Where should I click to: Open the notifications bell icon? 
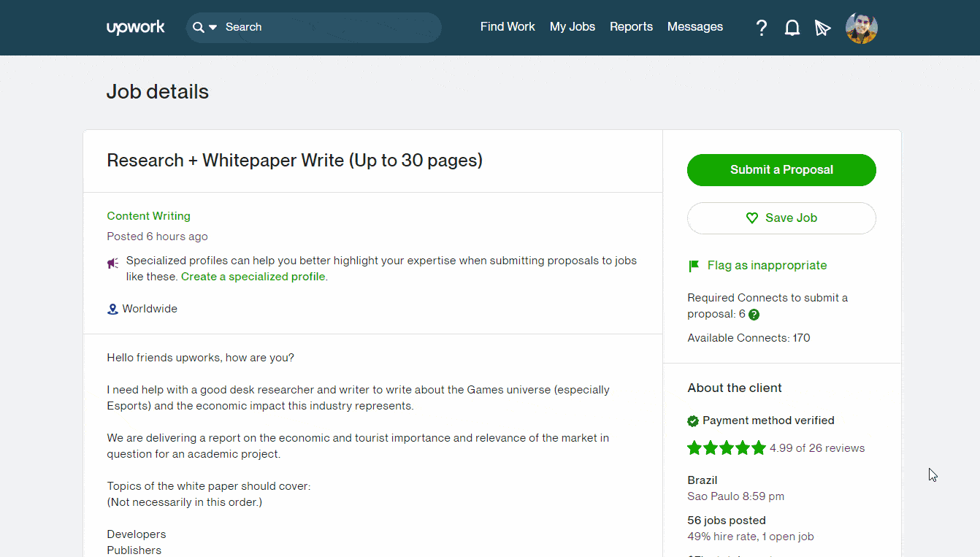792,28
